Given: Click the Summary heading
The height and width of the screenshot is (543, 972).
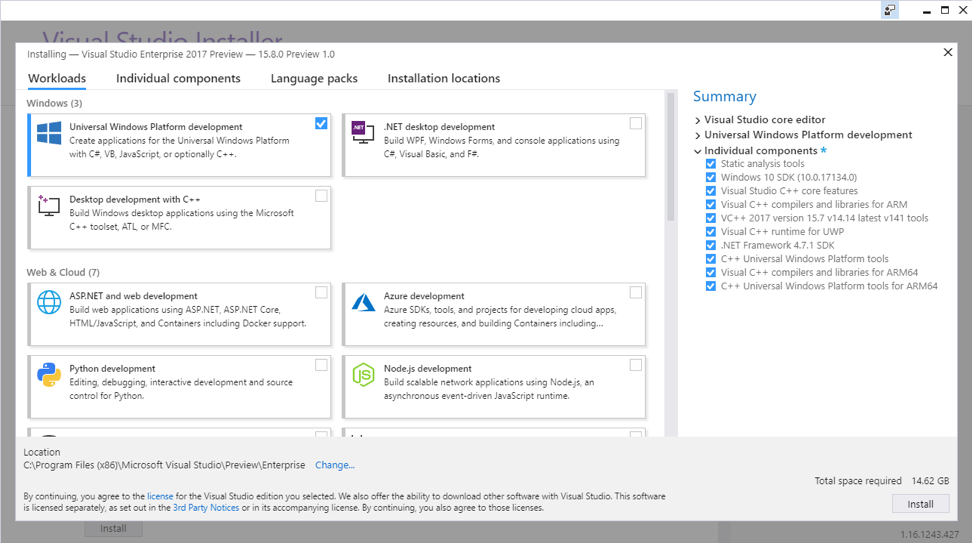Looking at the screenshot, I should 725,97.
